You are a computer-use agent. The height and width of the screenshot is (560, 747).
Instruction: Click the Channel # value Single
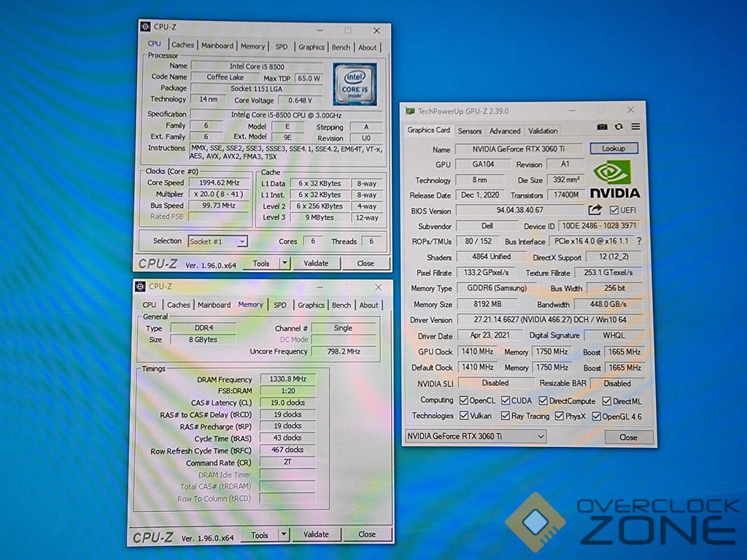tap(343, 328)
